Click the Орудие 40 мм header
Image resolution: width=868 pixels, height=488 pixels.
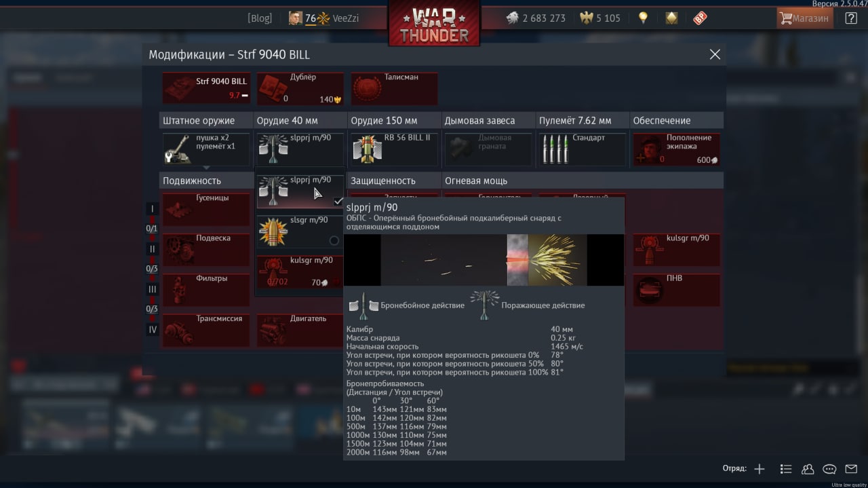(x=300, y=120)
